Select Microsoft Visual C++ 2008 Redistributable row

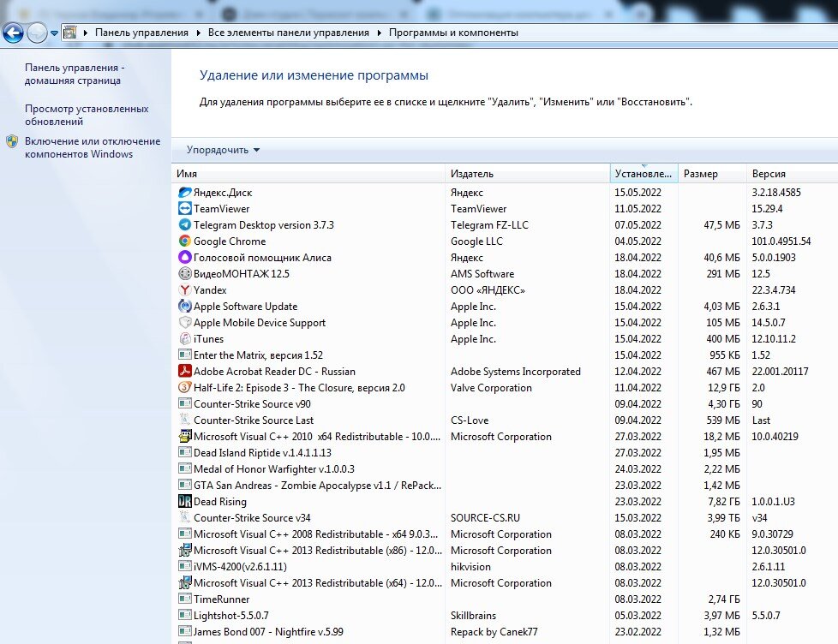click(505, 534)
